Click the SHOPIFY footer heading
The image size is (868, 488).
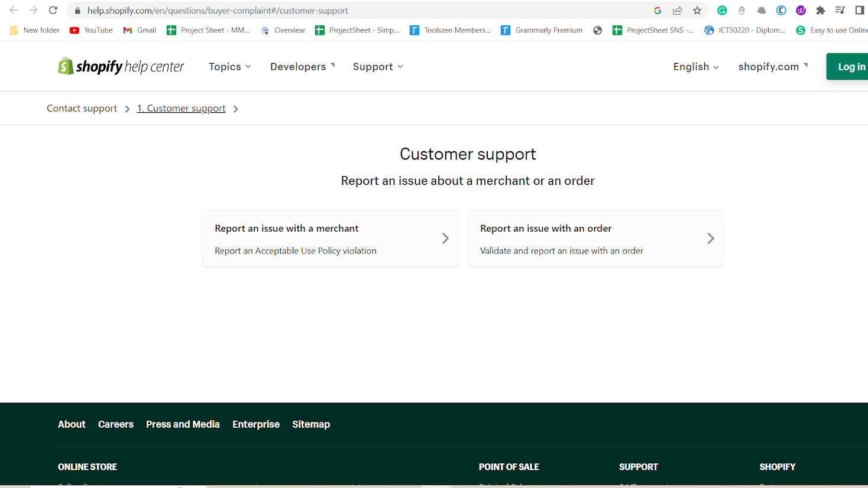778,467
